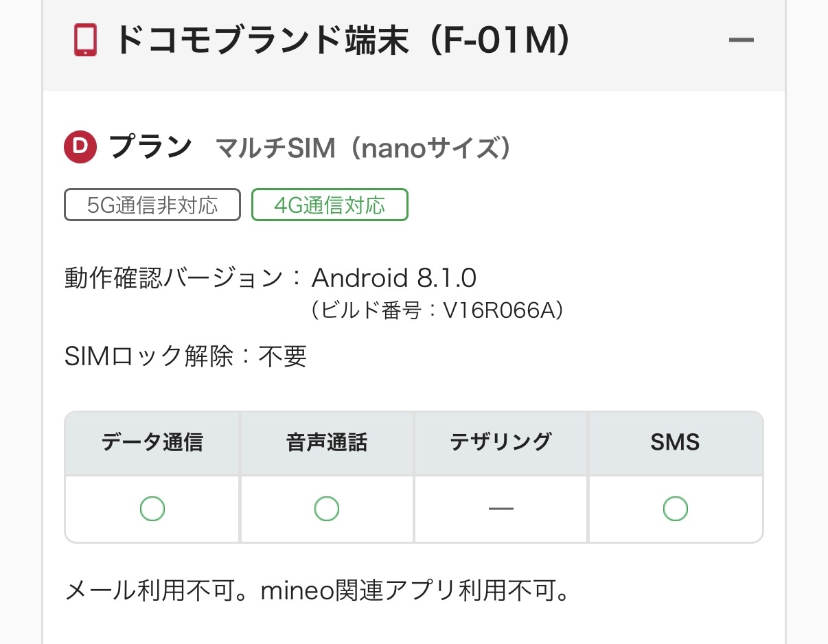This screenshot has height=644, width=828.
Task: Collapse the F-01M section with minus icon
Action: click(741, 41)
